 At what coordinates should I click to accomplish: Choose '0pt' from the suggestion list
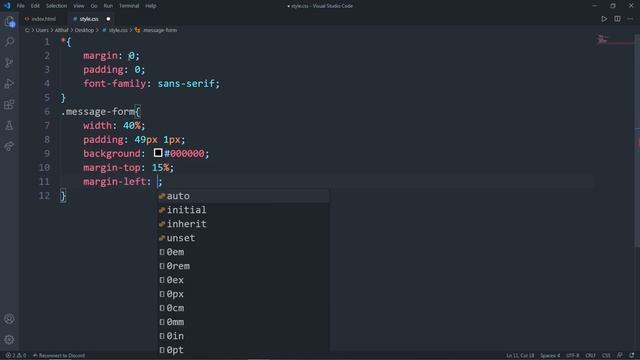tap(243, 350)
